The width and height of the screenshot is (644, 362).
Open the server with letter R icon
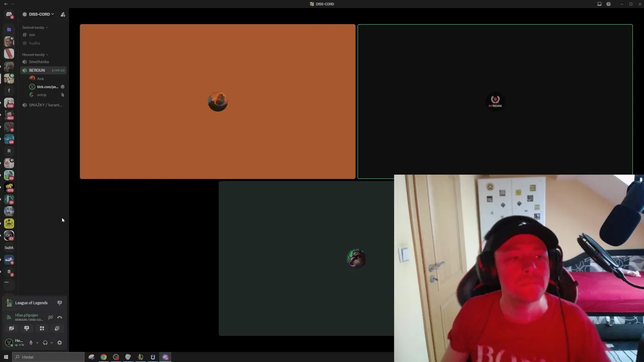(x=9, y=151)
